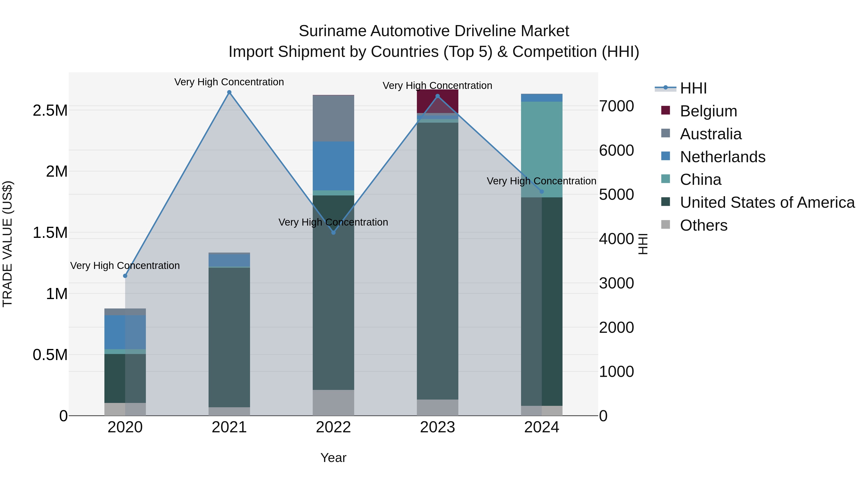This screenshot has width=868, height=488.
Task: Click the Very High Concentration label near 2020
Action: [x=125, y=265]
